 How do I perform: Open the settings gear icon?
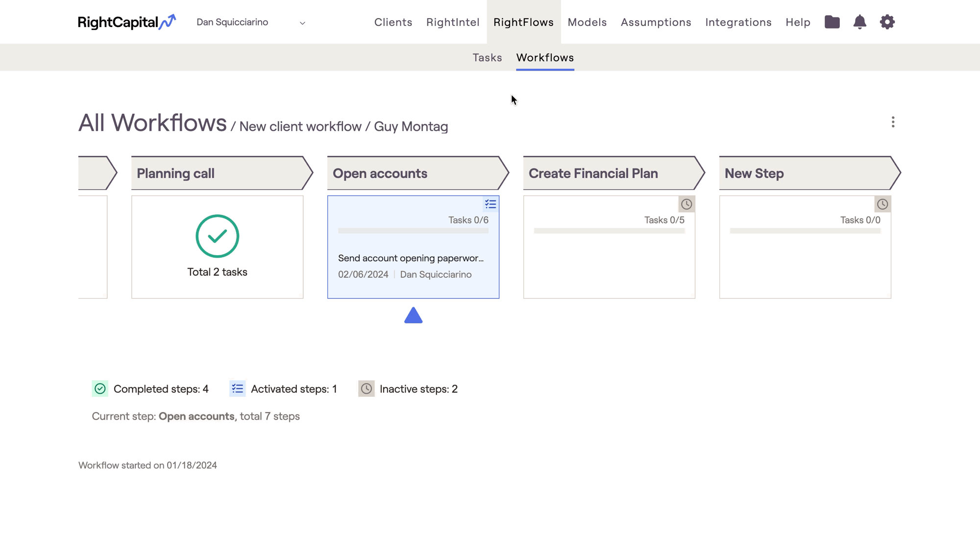click(887, 22)
